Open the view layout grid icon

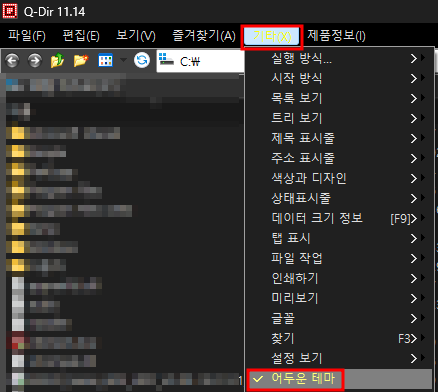coord(105,61)
